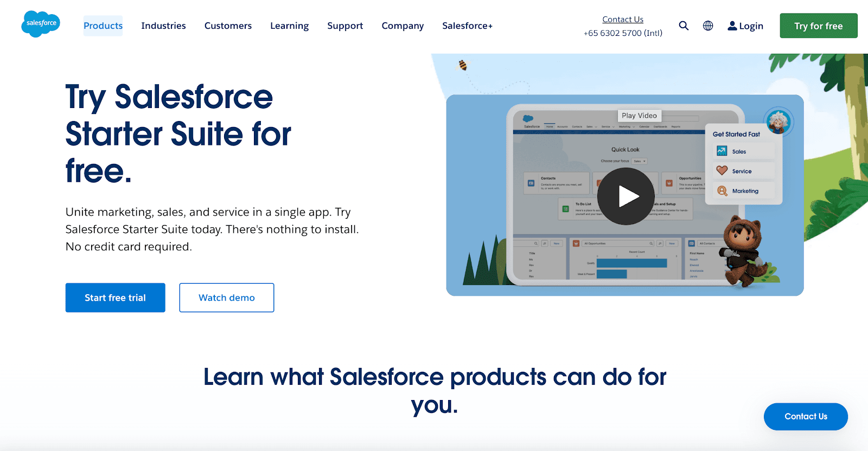Click the +65 6302 5700 phone number
868x451 pixels.
coord(623,33)
